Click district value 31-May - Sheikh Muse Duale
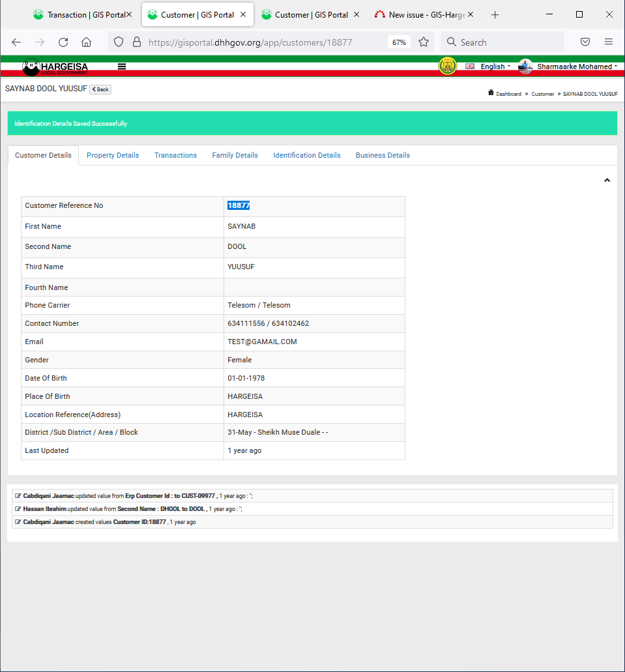Viewport: 625px width, 672px height. [278, 432]
